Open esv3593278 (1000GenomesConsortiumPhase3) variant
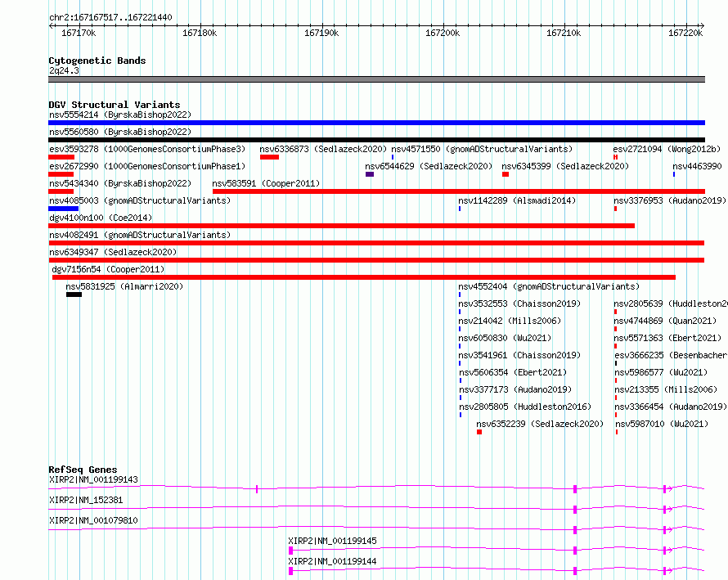Screen dimensions: 728x580 [147, 149]
